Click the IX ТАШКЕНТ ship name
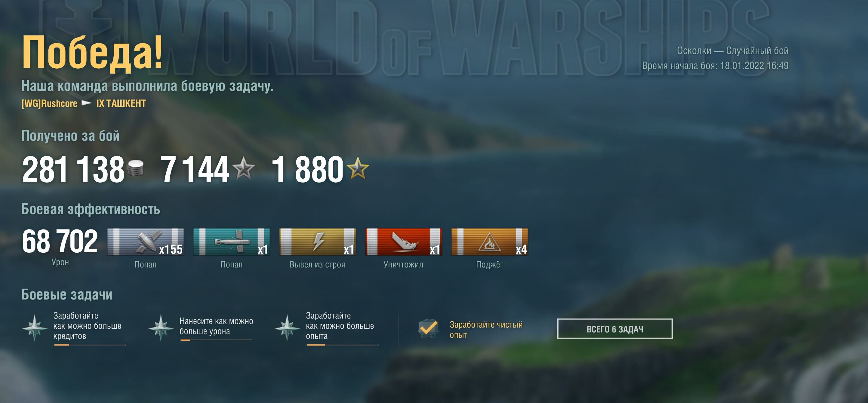Viewport: 868px width, 403px height. 121,103
